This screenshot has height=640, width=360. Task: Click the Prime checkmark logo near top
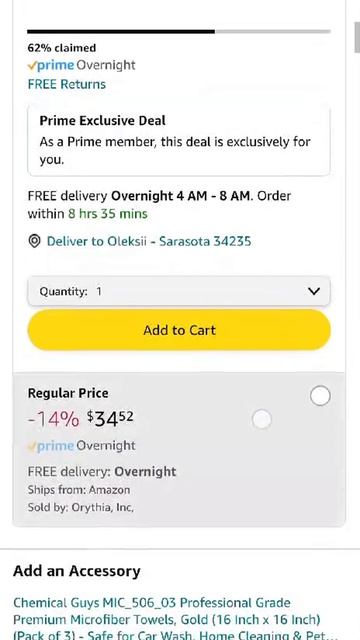(51, 65)
